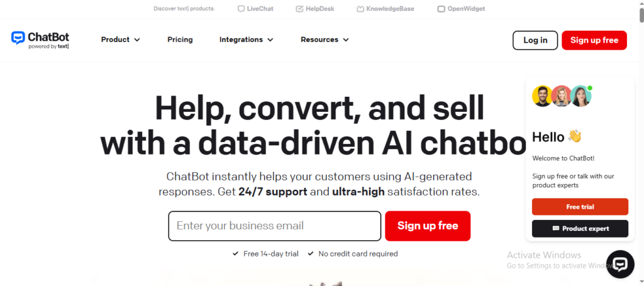Open the OpenWidget product link

(x=461, y=9)
